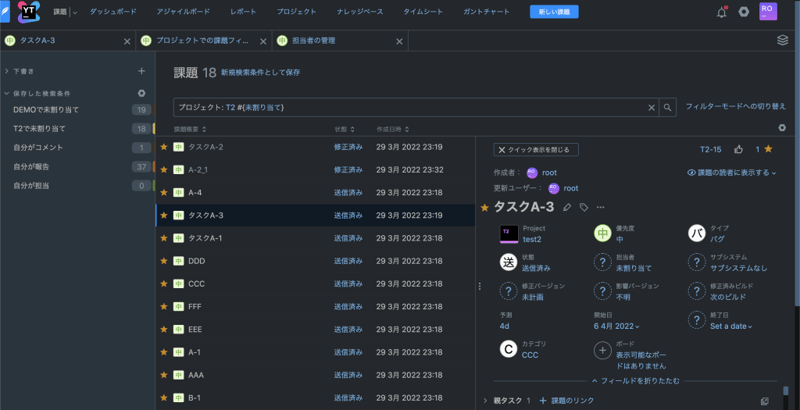Expand the 親タスク section

point(485,401)
